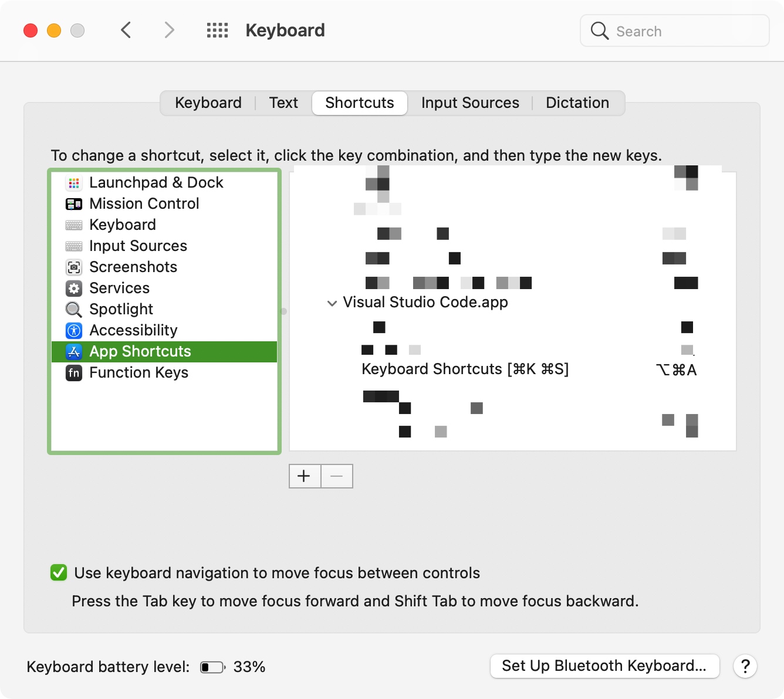
Task: Switch to the Input Sources tab
Action: coord(470,103)
